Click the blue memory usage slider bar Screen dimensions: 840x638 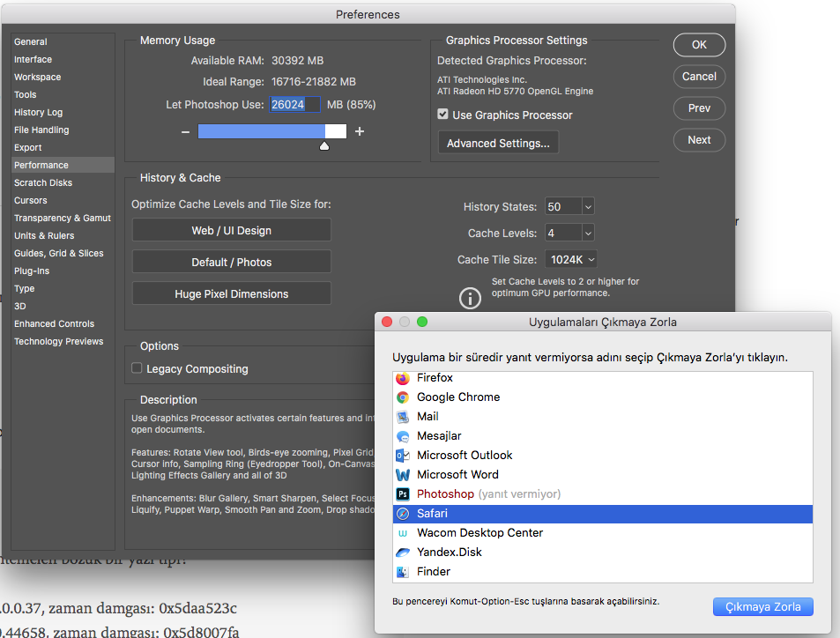262,131
